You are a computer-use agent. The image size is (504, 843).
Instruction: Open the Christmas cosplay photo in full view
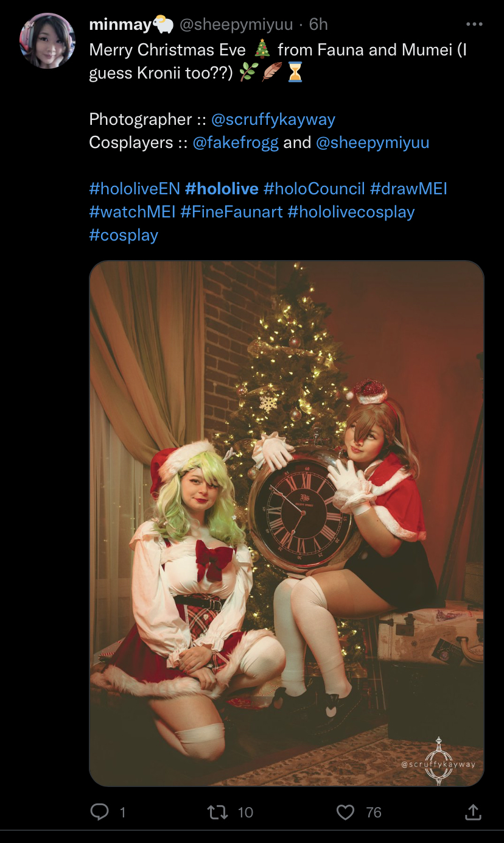click(x=287, y=524)
